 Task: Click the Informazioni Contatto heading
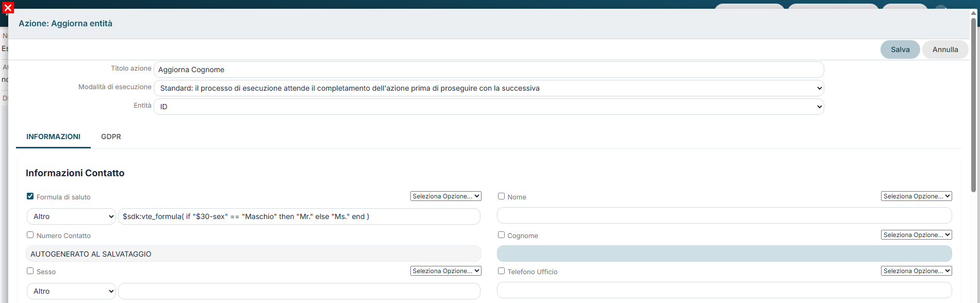75,173
